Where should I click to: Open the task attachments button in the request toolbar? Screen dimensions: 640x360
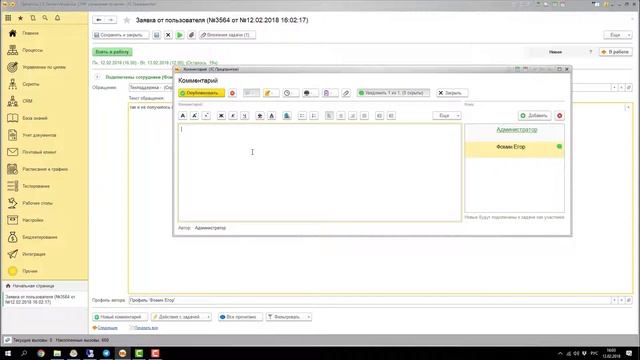[x=227, y=35]
